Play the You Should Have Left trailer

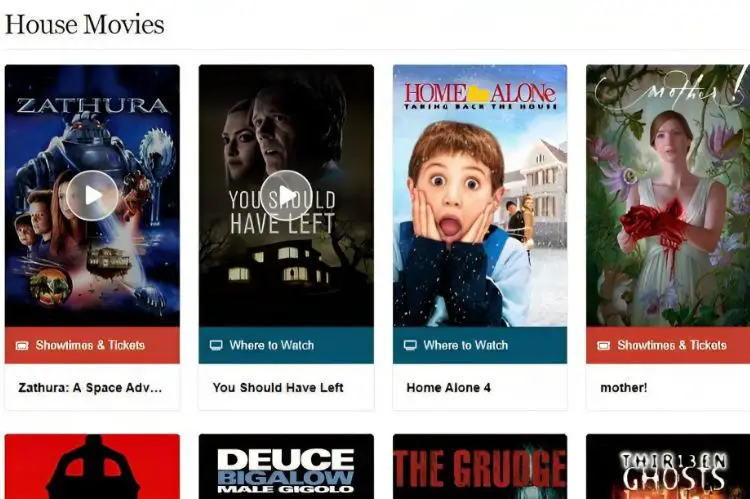click(286, 195)
